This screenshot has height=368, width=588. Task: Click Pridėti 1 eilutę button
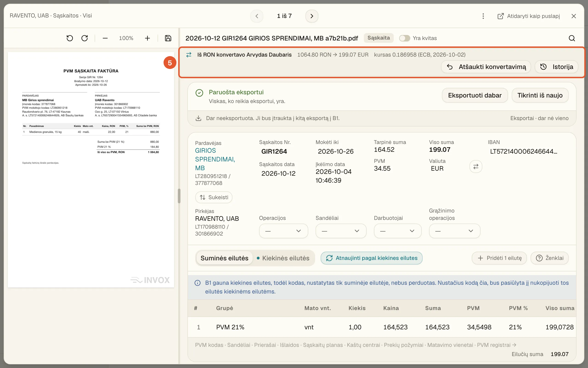(499, 258)
